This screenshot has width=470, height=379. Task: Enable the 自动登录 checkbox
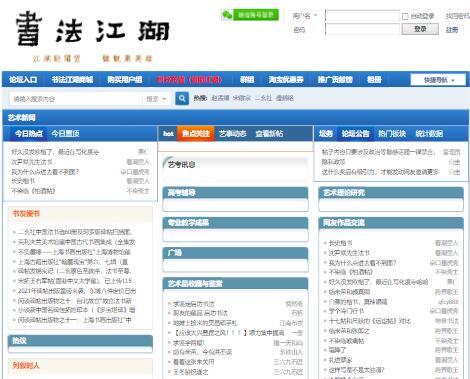click(x=405, y=16)
